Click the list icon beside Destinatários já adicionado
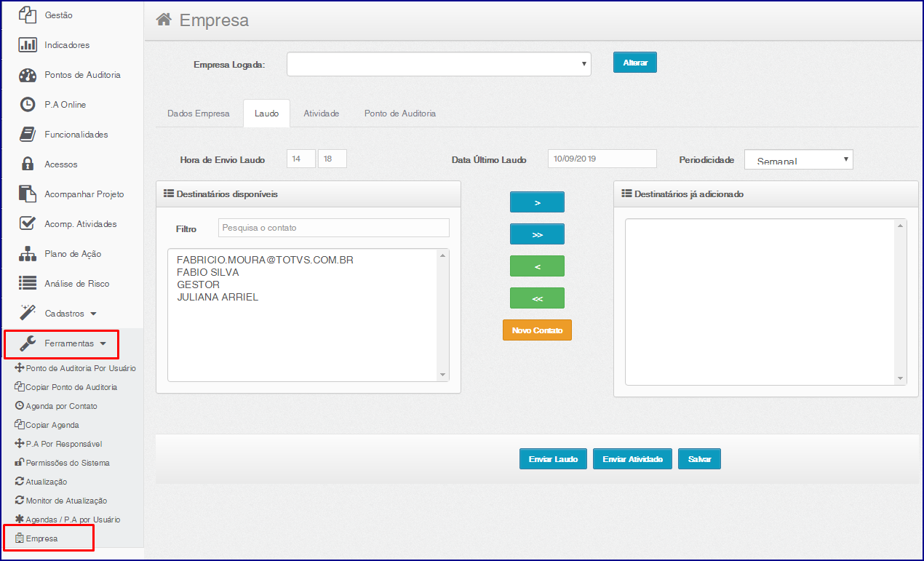This screenshot has height=561, width=924. 626,194
